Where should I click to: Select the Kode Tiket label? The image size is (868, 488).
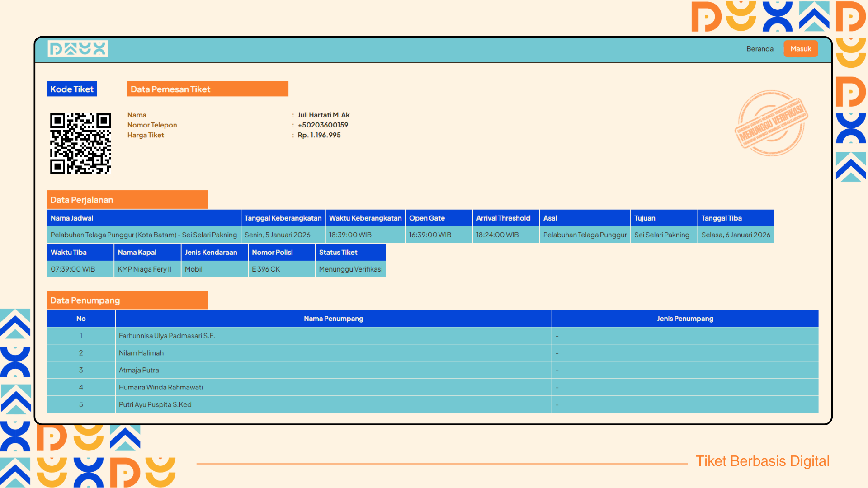(72, 89)
